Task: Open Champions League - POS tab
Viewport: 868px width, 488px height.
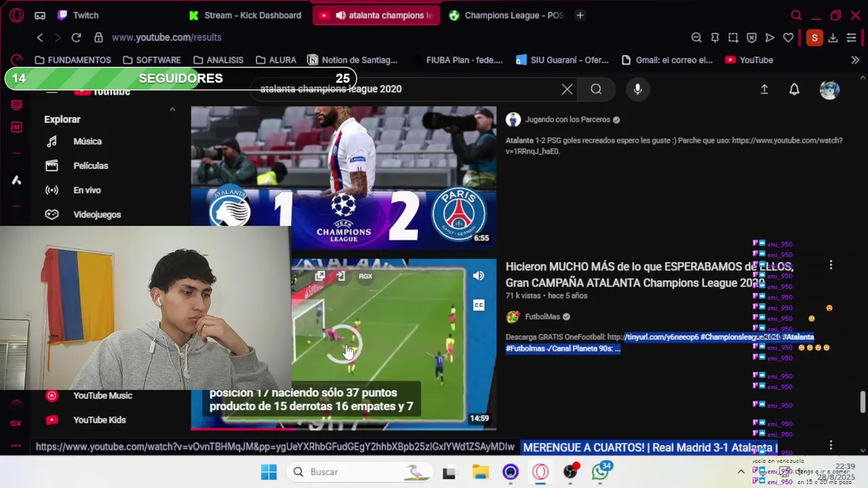Action: [x=506, y=15]
